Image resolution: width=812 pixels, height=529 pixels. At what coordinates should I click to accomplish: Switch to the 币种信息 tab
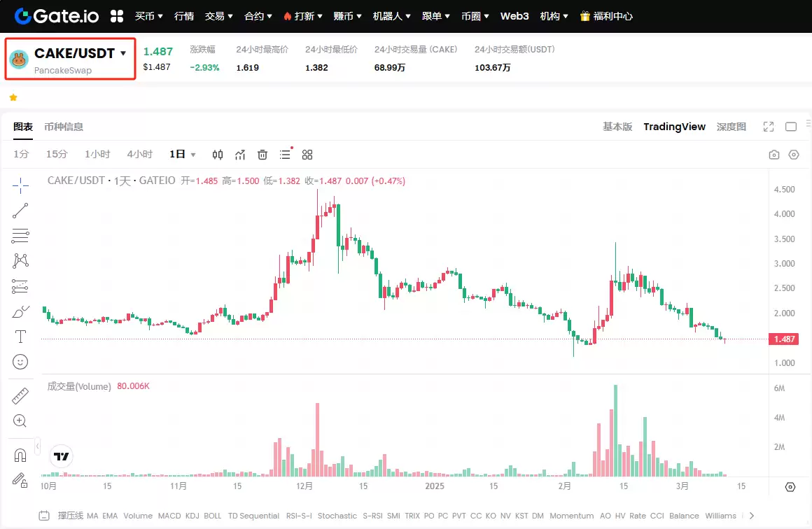pos(64,127)
